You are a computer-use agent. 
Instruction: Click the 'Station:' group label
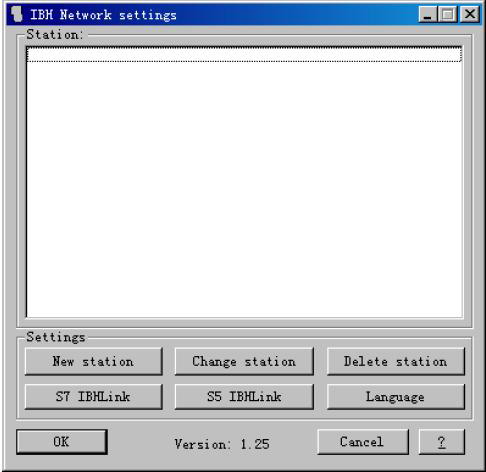point(54,34)
